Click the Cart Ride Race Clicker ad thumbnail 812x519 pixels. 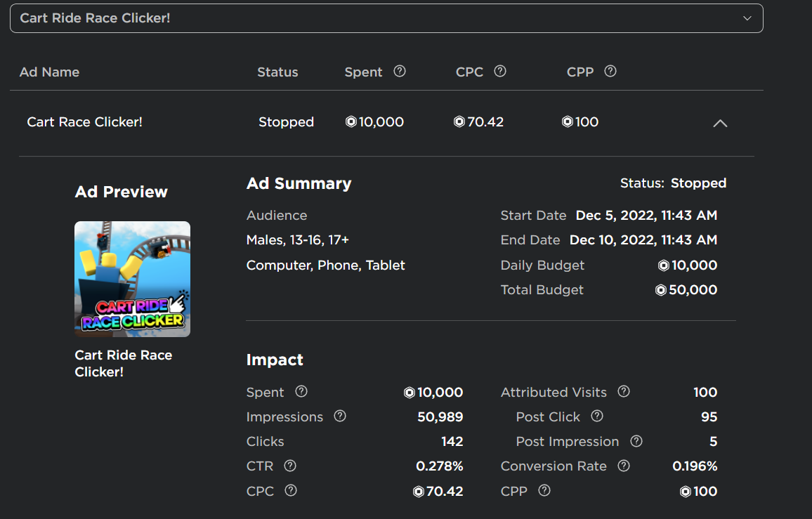133,280
